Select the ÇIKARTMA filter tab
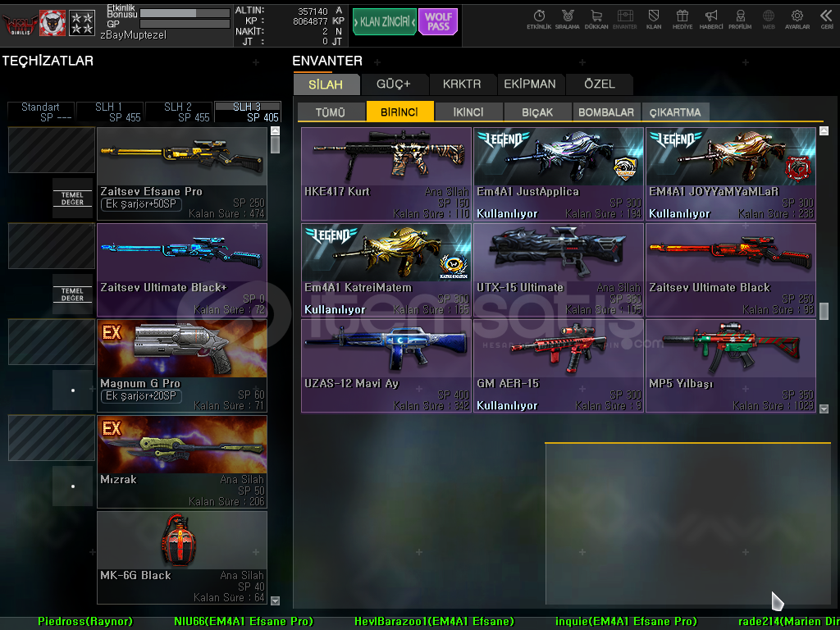The height and width of the screenshot is (630, 840). click(675, 112)
